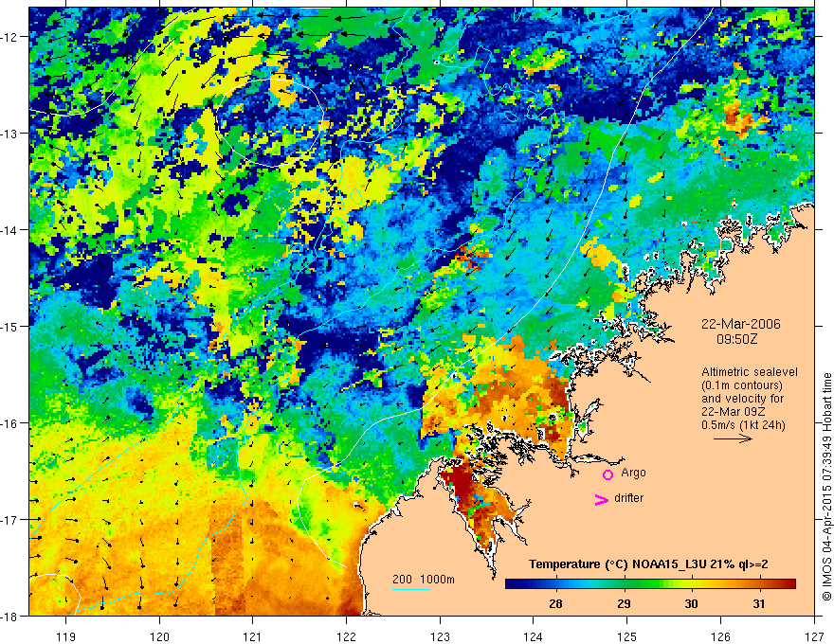This screenshot has height=644, width=834.
Task: Click the longitude label '127'
Action: tap(814, 635)
